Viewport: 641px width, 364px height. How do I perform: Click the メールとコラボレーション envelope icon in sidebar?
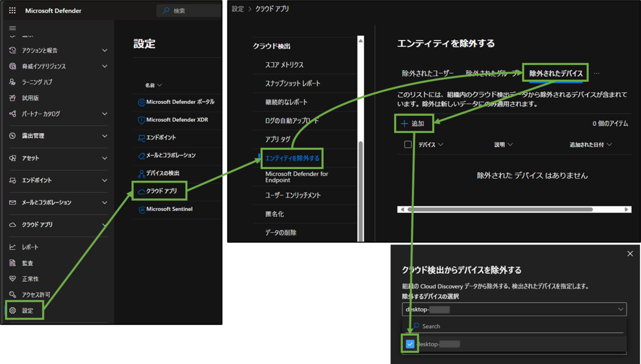[x=13, y=203]
